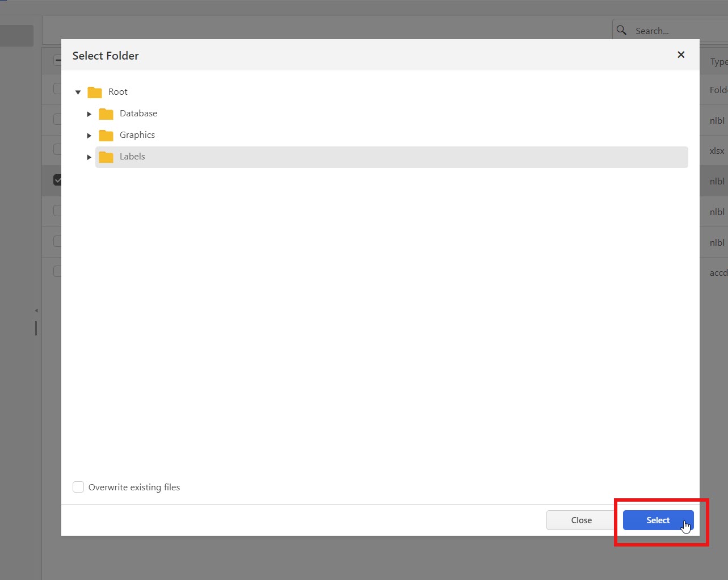Image resolution: width=728 pixels, height=580 pixels.
Task: Click the Root folder icon
Action: click(95, 92)
